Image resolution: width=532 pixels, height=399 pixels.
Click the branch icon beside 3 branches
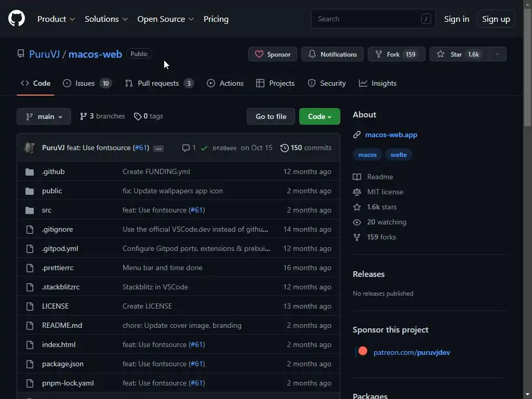point(83,116)
